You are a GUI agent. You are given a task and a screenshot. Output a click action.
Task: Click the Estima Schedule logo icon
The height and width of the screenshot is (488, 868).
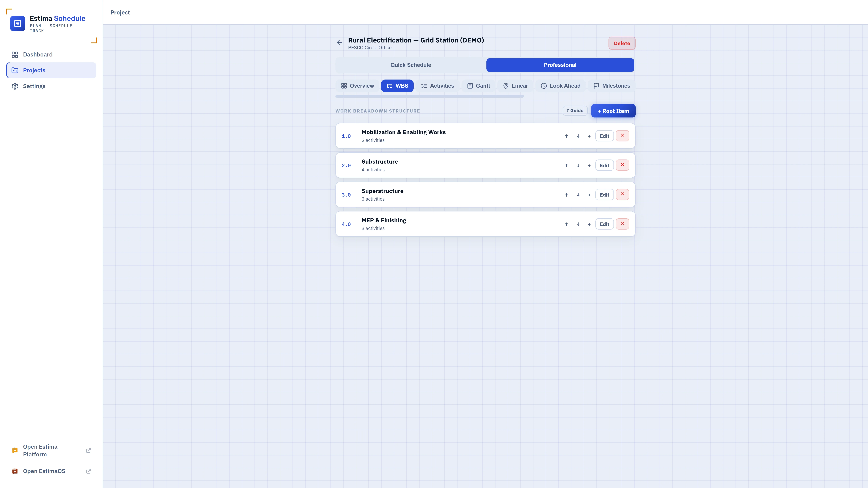pos(17,24)
